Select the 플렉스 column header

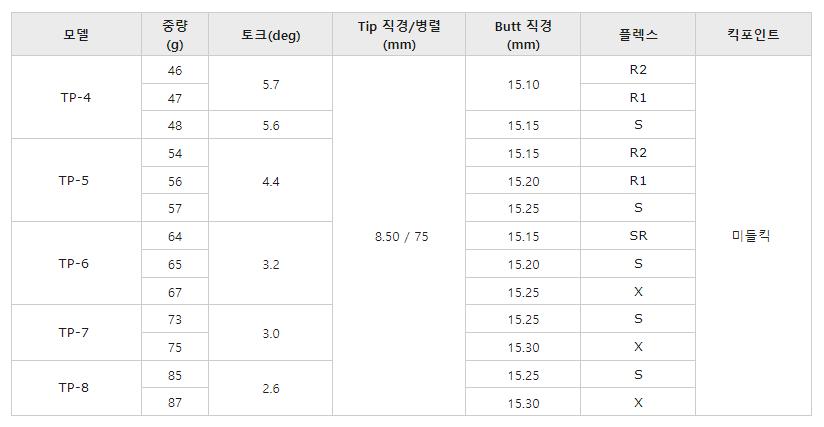[x=638, y=35]
